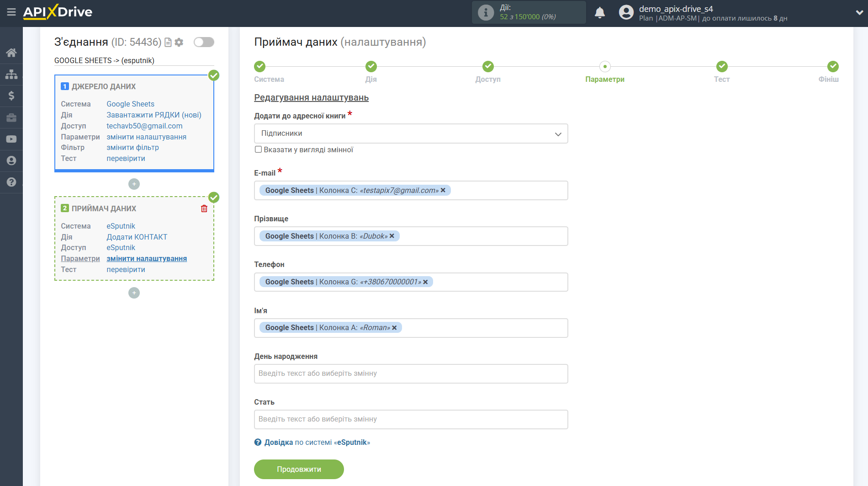868x486 pixels.
Task: Open the Google Sheets source system link
Action: coord(130,104)
